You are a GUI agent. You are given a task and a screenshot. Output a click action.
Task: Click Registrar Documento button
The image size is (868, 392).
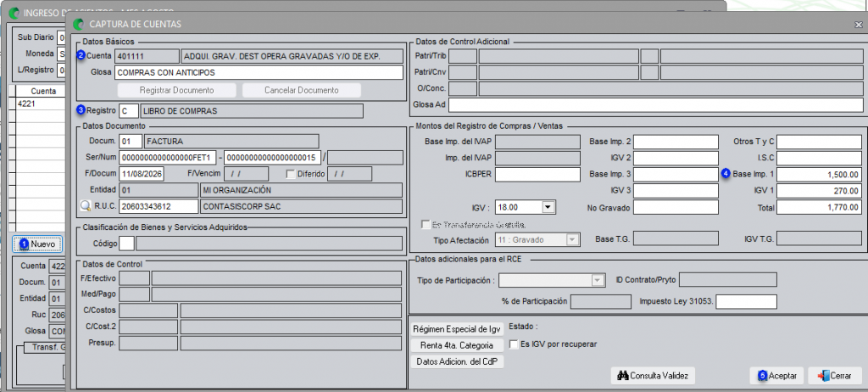coord(176,90)
